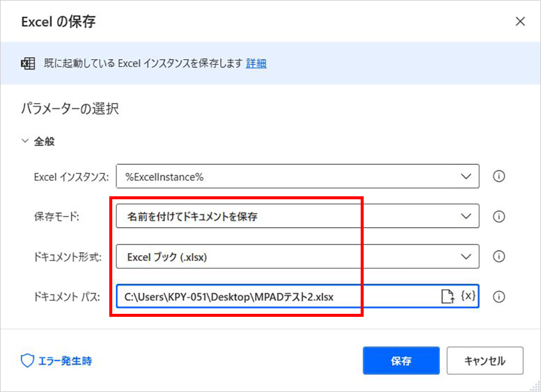Screen dimensions: 541x392
Task: Click the ドキュメント形式: label
Action: pos(67,257)
